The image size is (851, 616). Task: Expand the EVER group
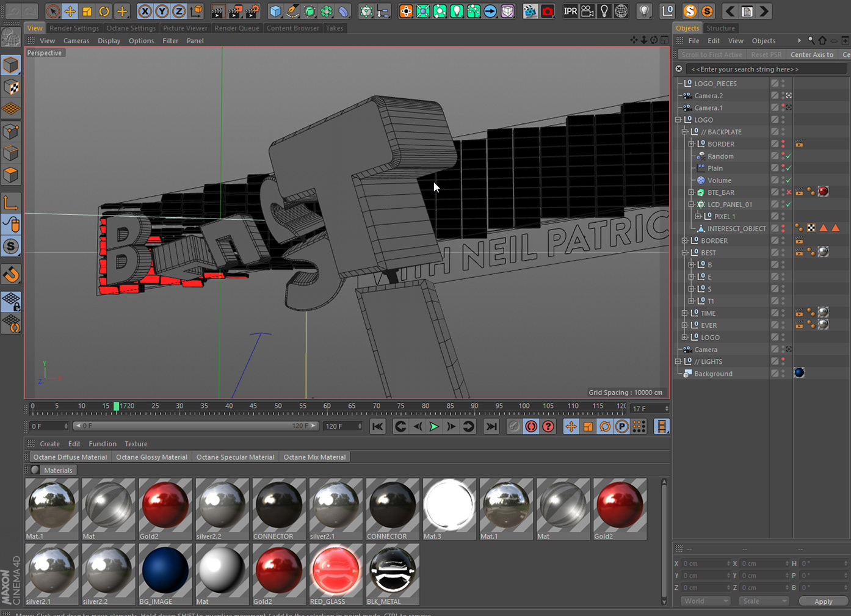685,325
